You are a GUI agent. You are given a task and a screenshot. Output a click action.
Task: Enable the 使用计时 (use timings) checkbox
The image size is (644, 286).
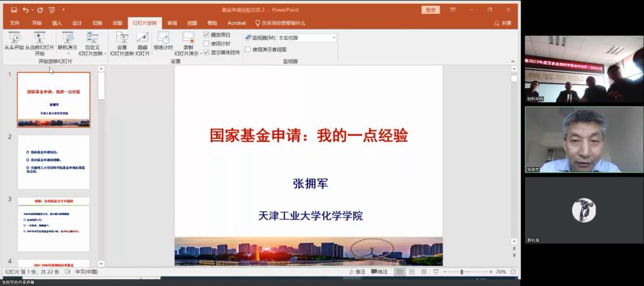coord(206,43)
